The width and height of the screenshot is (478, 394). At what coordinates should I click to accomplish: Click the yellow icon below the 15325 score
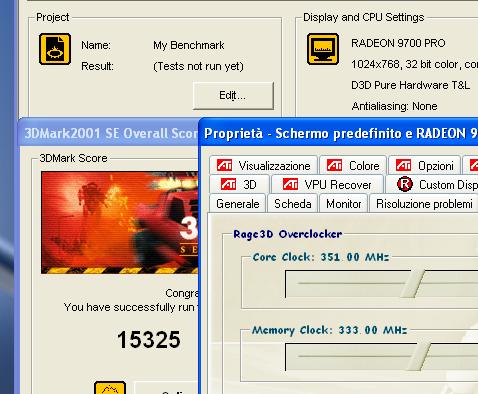110,388
